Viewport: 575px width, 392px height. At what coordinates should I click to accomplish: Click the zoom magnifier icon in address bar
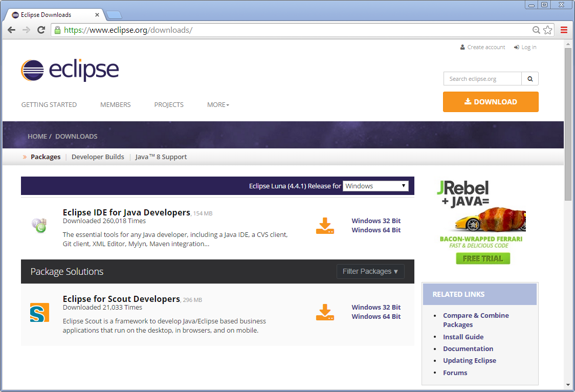coord(536,30)
